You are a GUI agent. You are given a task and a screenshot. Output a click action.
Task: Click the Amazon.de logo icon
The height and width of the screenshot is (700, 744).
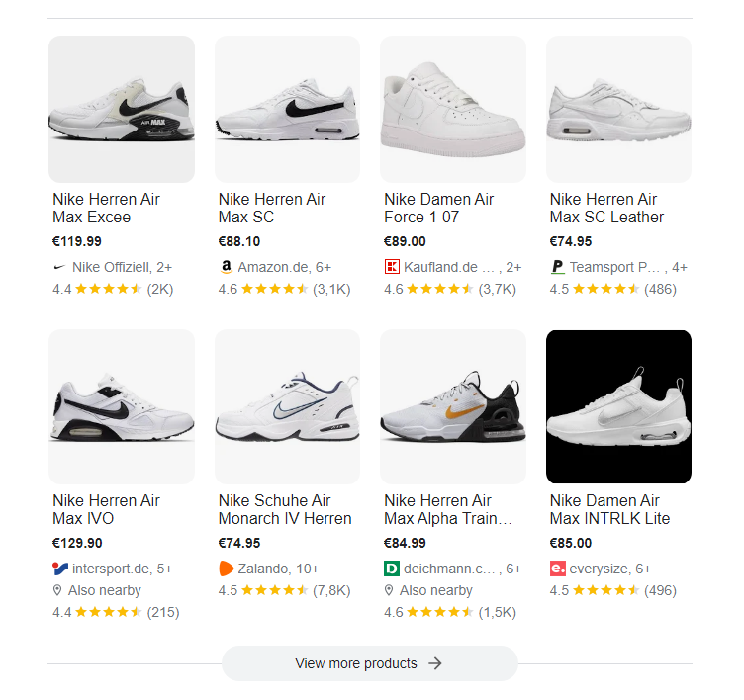click(227, 267)
